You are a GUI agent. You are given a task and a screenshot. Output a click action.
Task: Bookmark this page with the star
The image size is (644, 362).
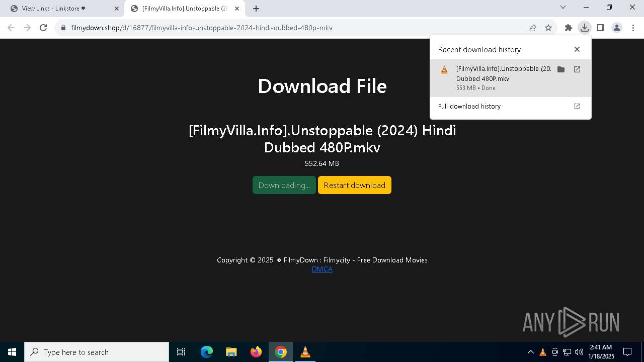[x=548, y=28]
